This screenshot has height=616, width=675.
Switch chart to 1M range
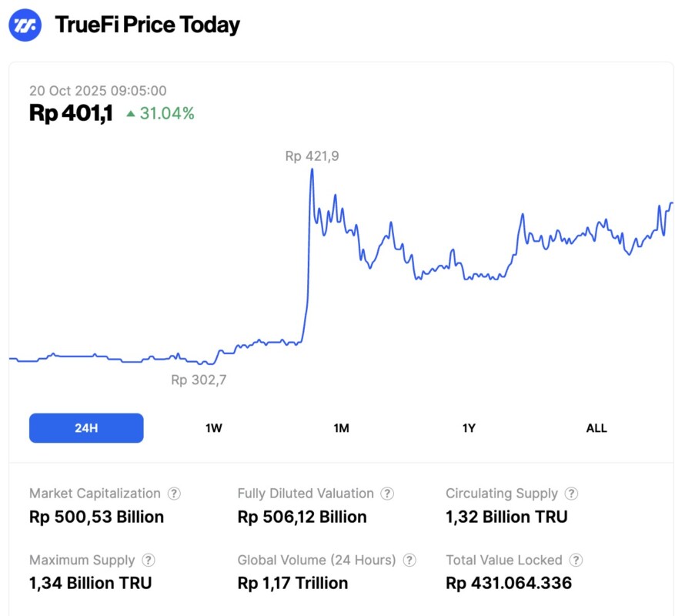[341, 428]
